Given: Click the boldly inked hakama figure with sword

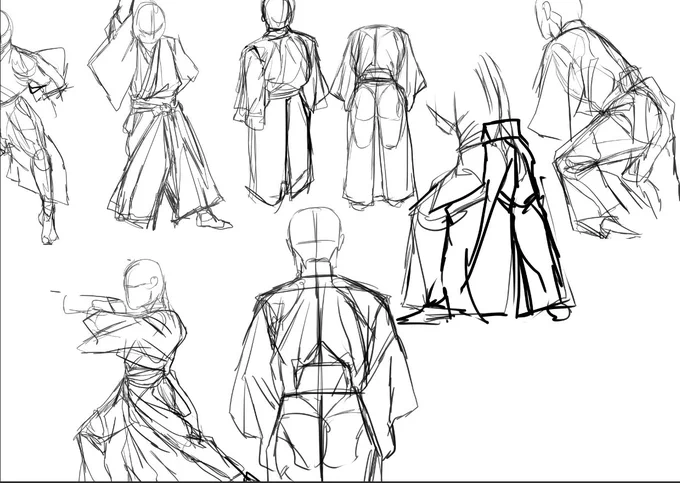Looking at the screenshot, I should [x=486, y=191].
